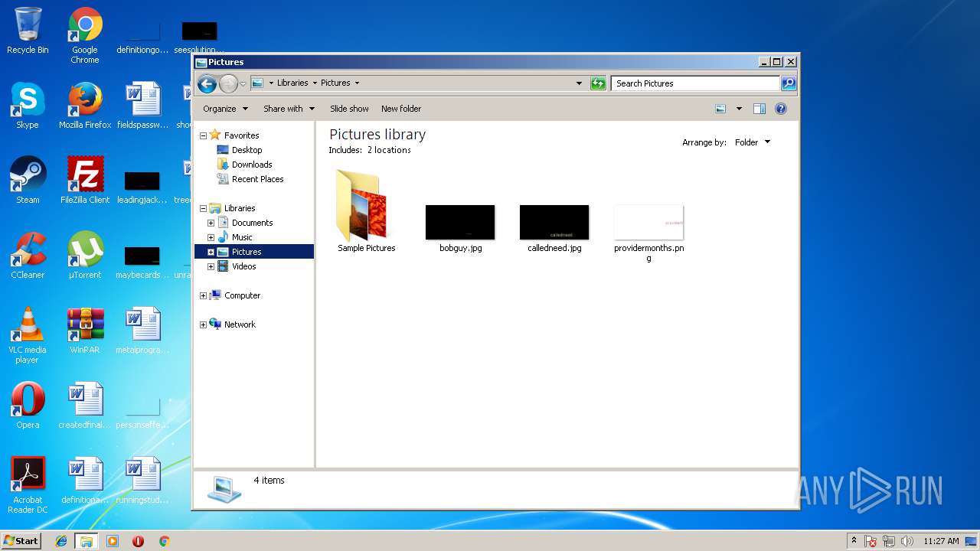Click Pictures in the address breadcrumb
This screenshot has height=551, width=980.
[335, 83]
